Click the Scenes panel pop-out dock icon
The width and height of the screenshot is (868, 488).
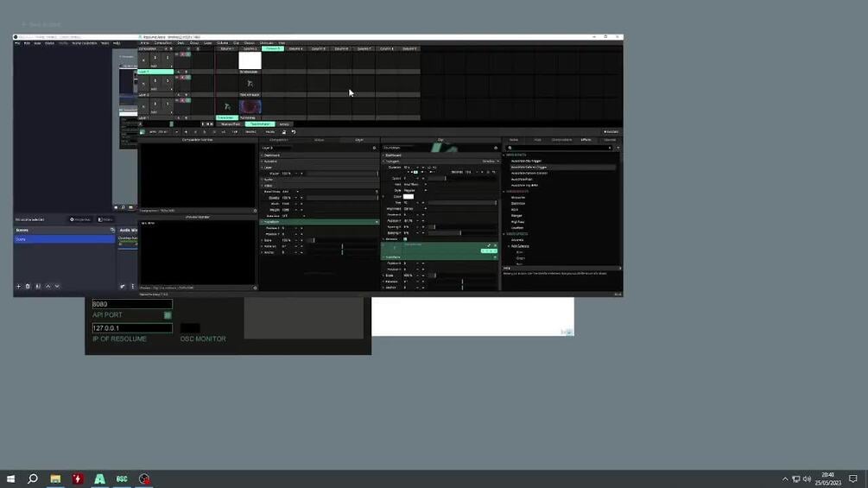tap(112, 230)
